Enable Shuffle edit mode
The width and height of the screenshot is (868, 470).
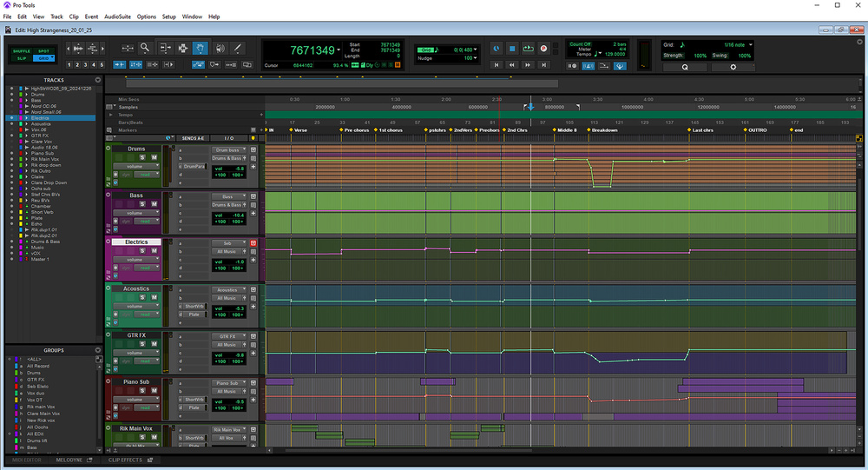coord(20,51)
